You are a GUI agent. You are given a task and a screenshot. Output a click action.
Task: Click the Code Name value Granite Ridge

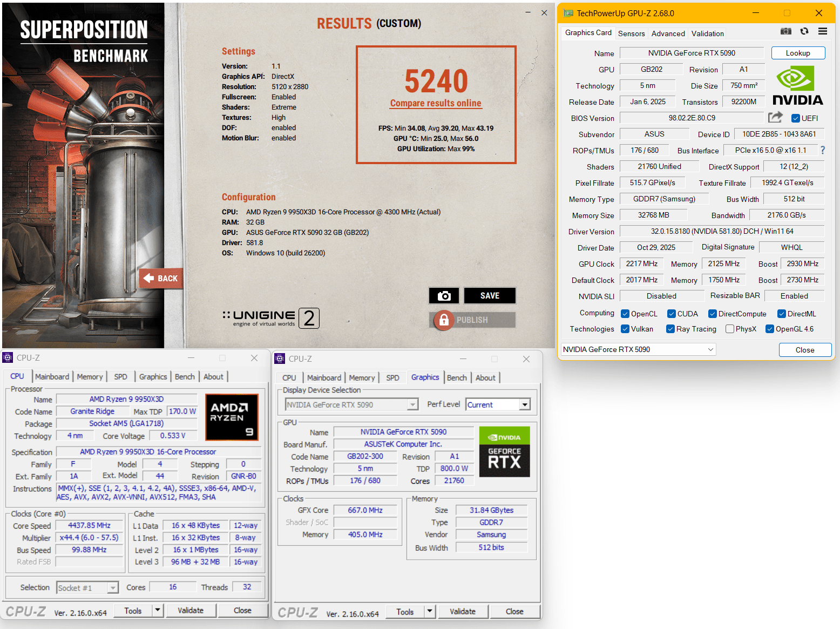(x=92, y=411)
